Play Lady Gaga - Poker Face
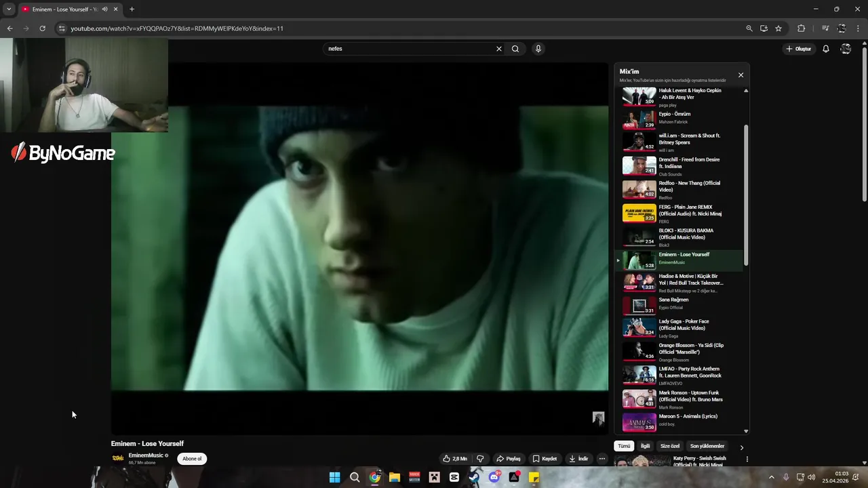The height and width of the screenshot is (488, 868). click(x=679, y=328)
